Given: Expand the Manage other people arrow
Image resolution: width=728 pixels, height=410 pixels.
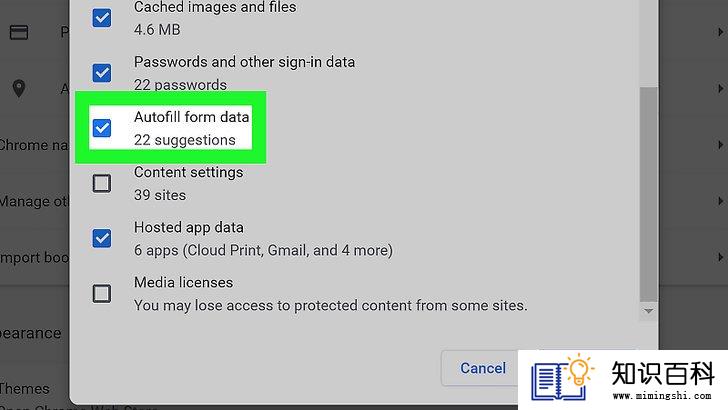Looking at the screenshot, I should click(x=720, y=201).
